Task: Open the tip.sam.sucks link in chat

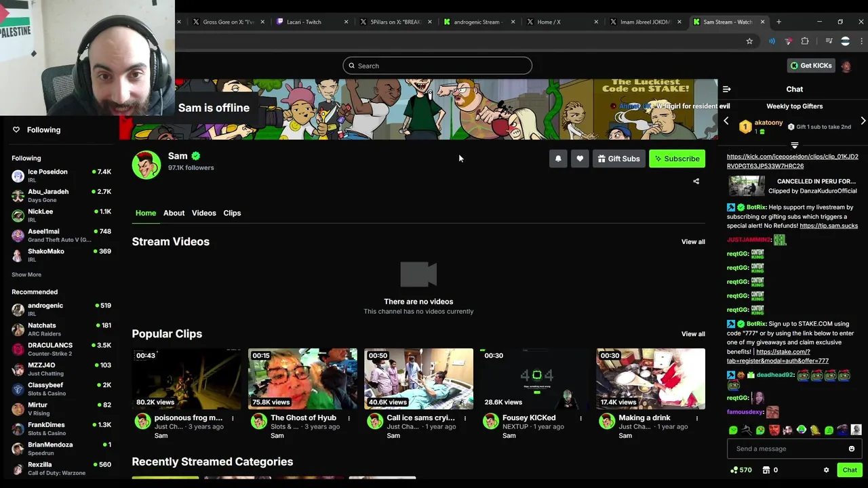Action: pos(829,226)
